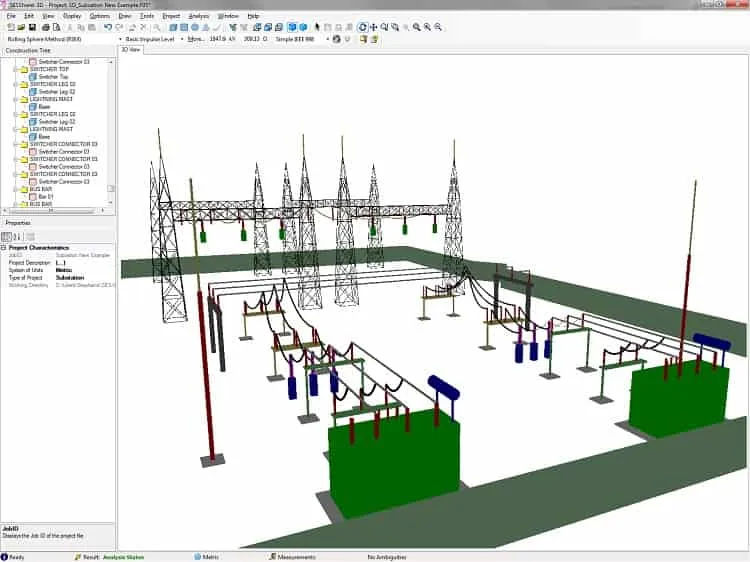Click the Undo arrow icon
This screenshot has width=750, height=562.
108,27
